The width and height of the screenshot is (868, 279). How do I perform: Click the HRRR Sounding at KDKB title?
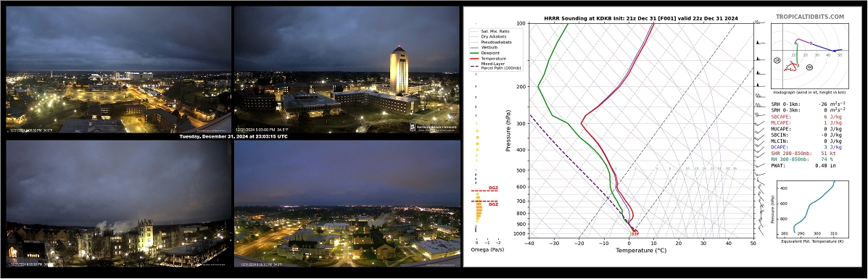tap(640, 18)
